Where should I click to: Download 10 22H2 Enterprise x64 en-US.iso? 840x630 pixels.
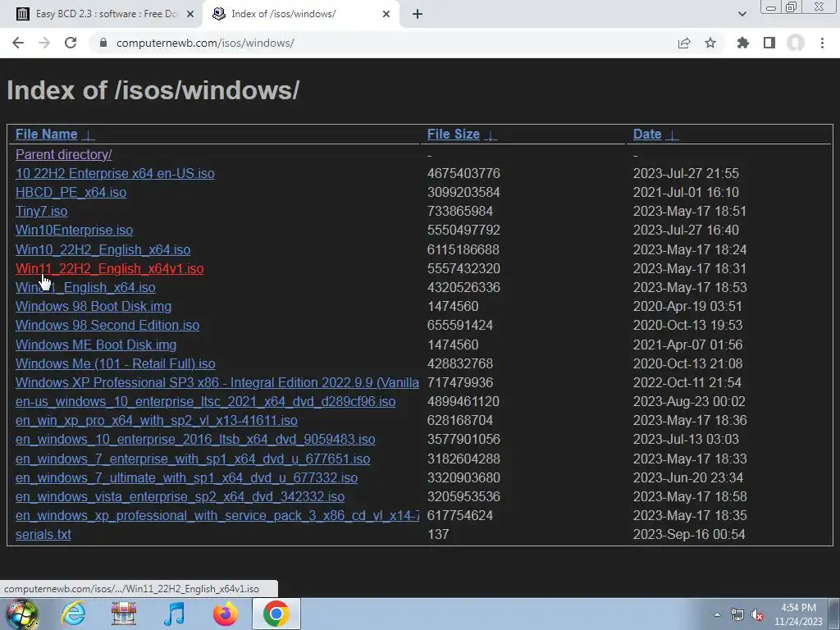[115, 174]
